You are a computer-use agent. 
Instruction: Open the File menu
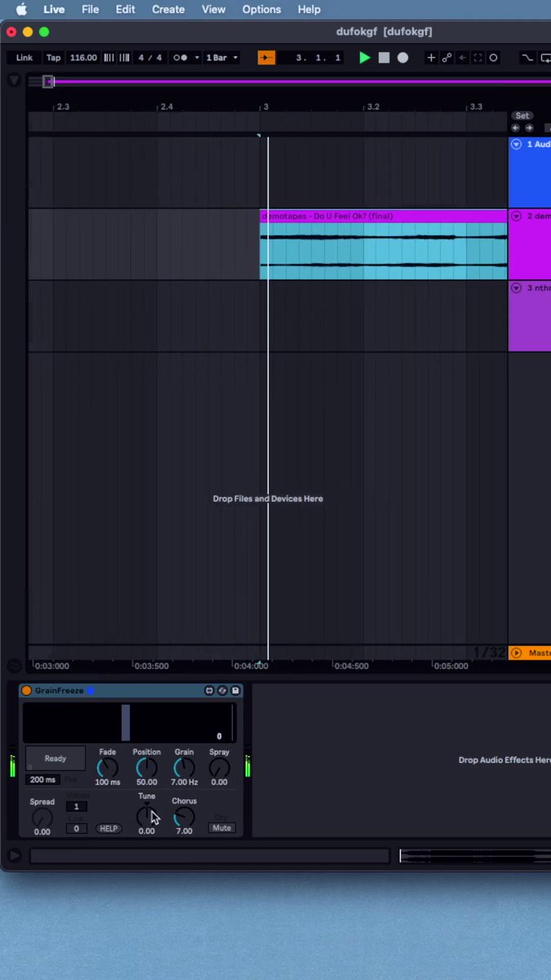pyautogui.click(x=90, y=9)
